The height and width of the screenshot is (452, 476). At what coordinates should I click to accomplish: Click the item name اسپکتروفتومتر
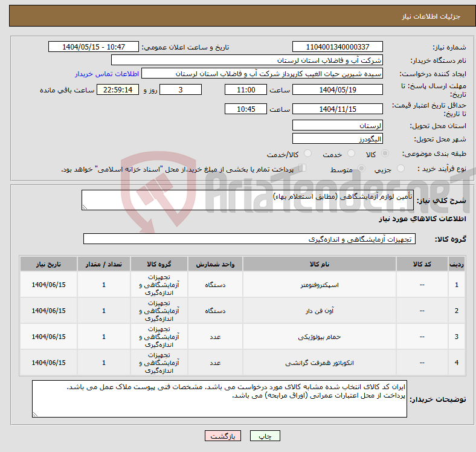(x=320, y=285)
